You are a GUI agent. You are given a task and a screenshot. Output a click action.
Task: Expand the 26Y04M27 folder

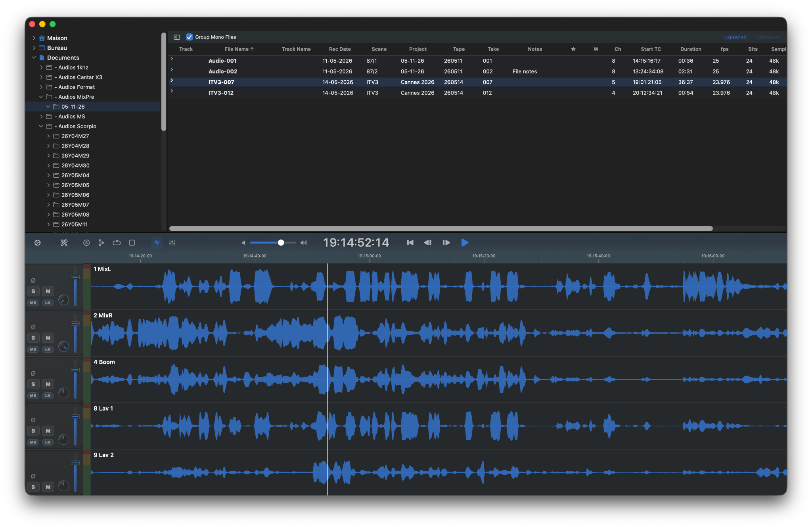coord(48,136)
